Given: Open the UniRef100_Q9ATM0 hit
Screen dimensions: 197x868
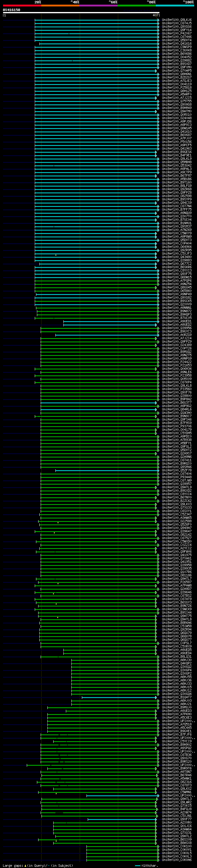Looking at the screenshot, I should (176, 111).
